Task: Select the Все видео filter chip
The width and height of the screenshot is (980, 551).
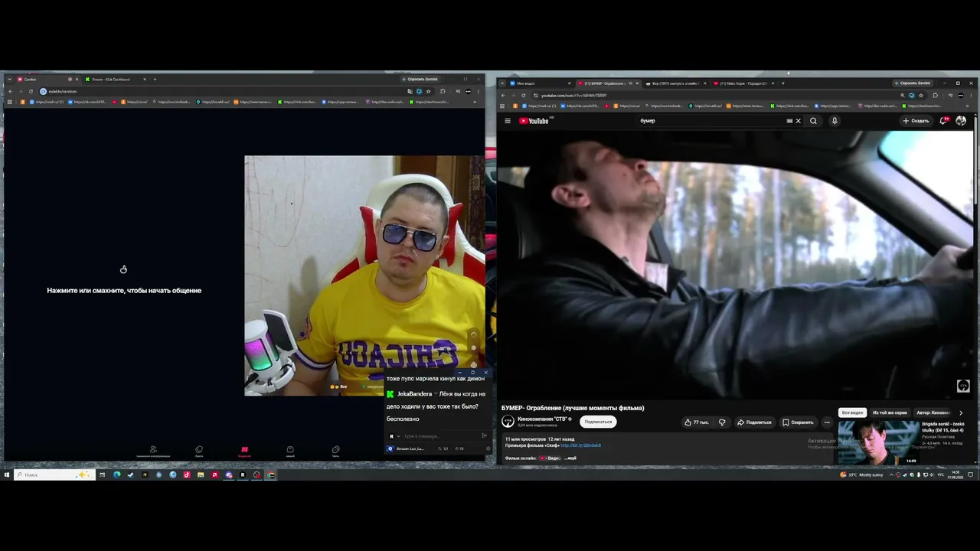Action: (x=852, y=412)
